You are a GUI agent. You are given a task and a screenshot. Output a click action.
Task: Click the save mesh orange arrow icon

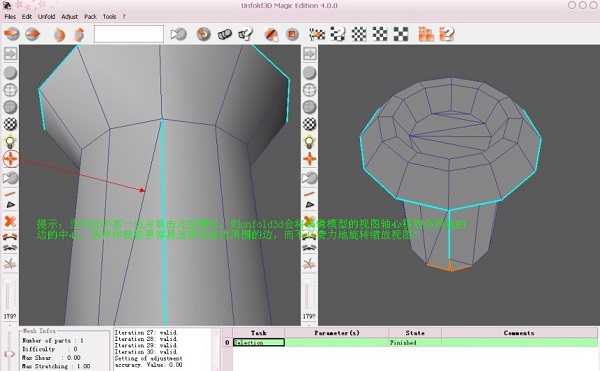pyautogui.click(x=33, y=34)
